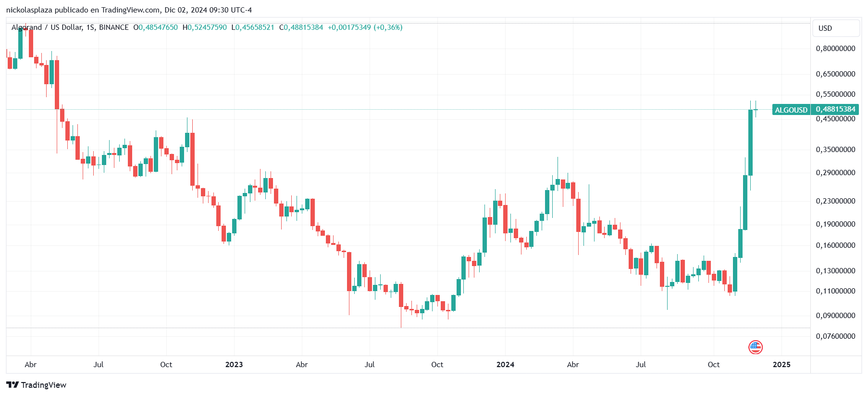Click the US flag economic event icon
Viewport: 868px width, 396px height.
coord(756,347)
